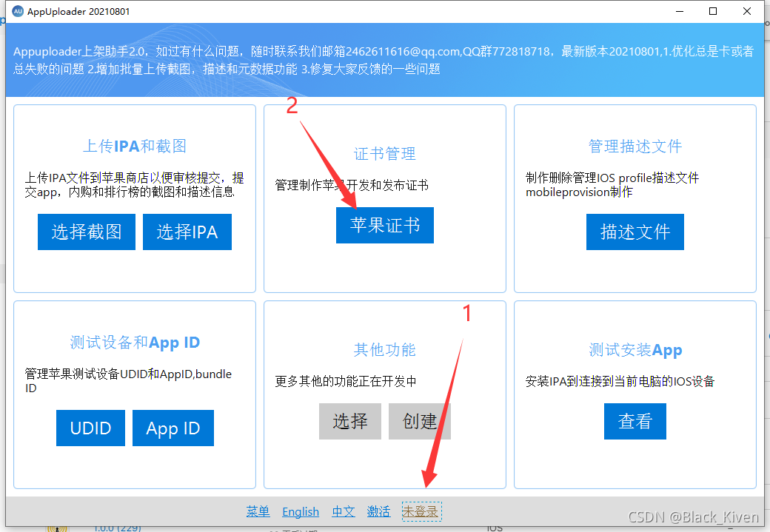The height and width of the screenshot is (532, 770).
Task: Click the 安装IPA到连接到当前电脑的IOS设备 text
Action: click(x=620, y=381)
